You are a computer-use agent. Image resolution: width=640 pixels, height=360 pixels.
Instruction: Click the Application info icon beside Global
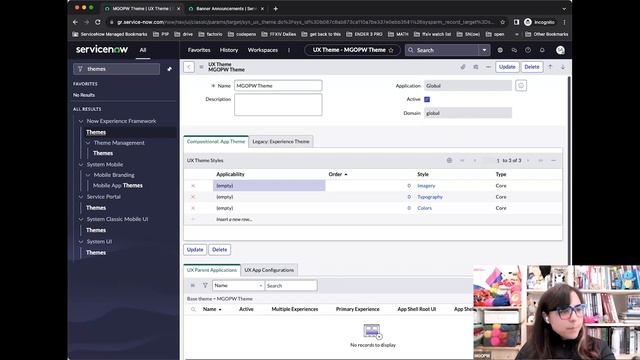[x=521, y=86]
